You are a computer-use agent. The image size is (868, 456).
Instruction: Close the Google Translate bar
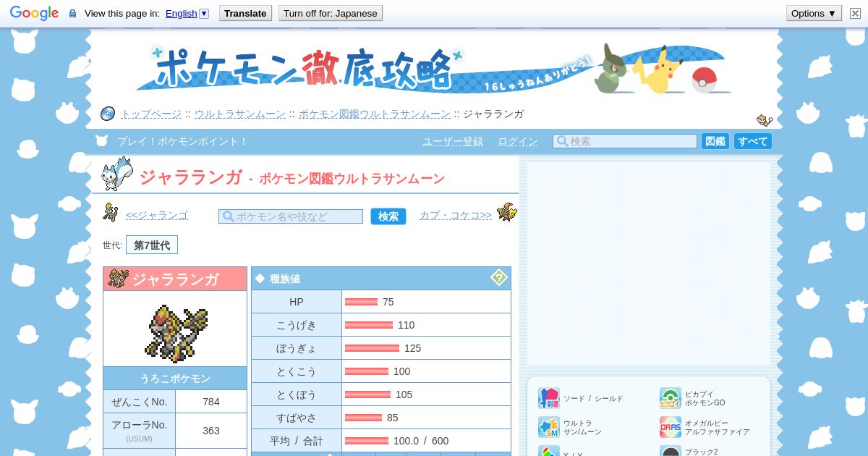point(855,13)
